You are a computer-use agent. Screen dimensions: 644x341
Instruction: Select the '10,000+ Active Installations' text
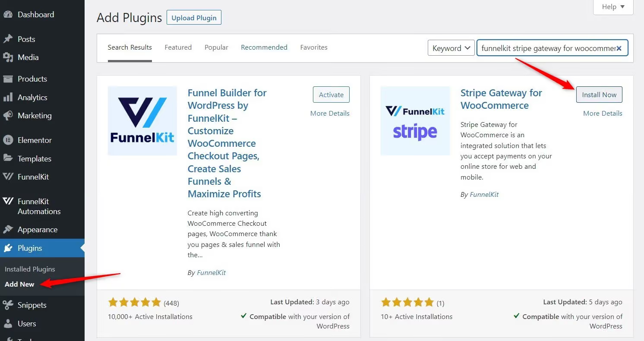coord(150,317)
